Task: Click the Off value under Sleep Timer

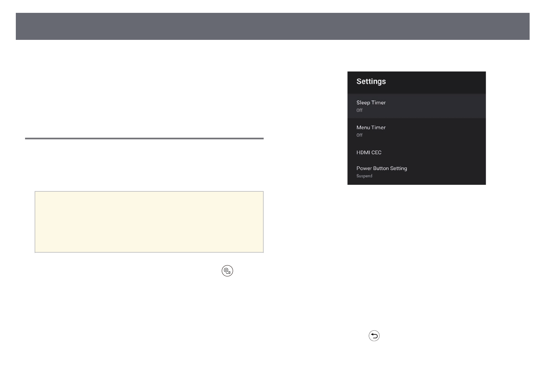Action: 359,110
